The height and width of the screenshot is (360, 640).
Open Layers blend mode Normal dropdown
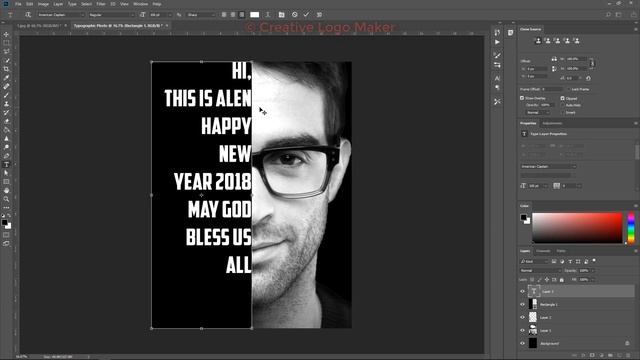(x=541, y=271)
